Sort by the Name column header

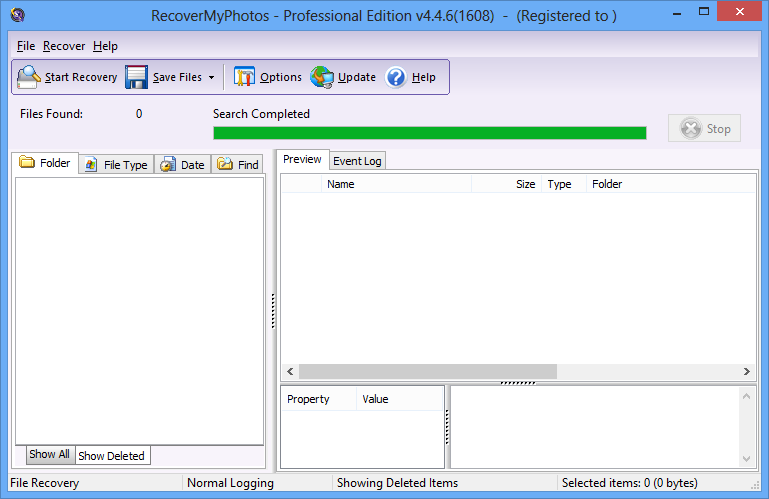pyautogui.click(x=396, y=184)
